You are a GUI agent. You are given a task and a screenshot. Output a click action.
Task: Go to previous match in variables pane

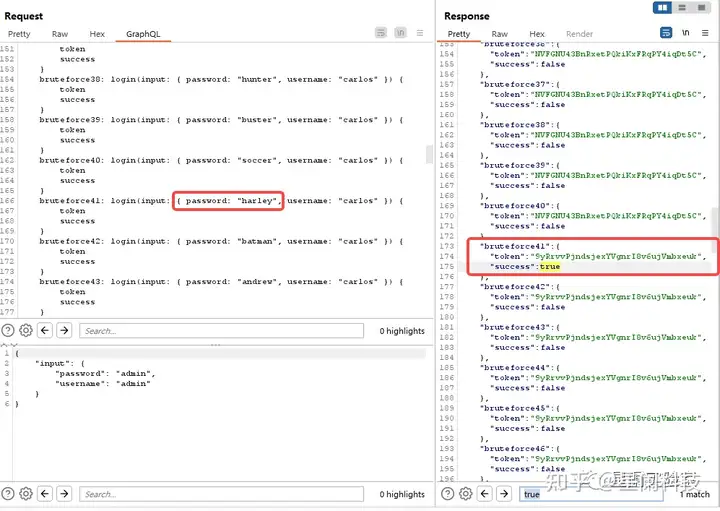(45, 494)
